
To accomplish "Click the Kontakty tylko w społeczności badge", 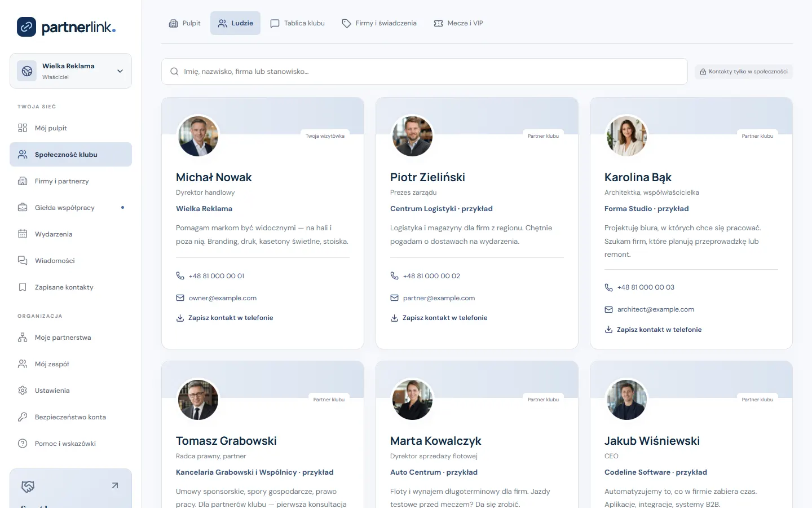I will click(744, 72).
